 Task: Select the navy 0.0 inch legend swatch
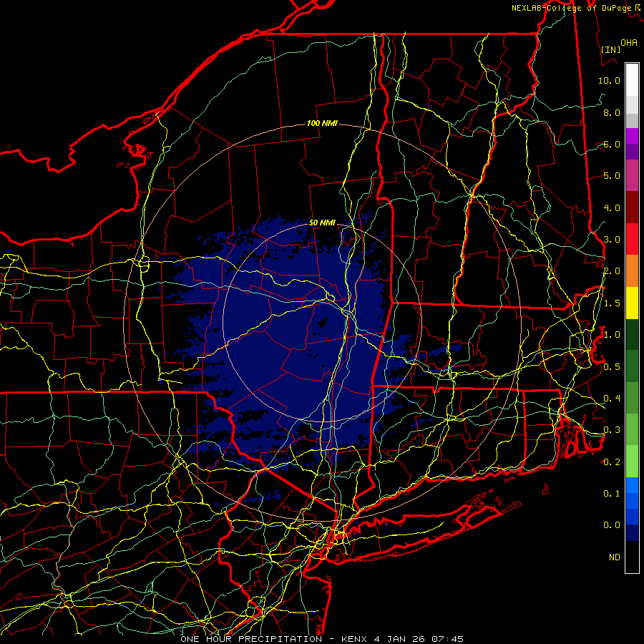pyautogui.click(x=632, y=533)
